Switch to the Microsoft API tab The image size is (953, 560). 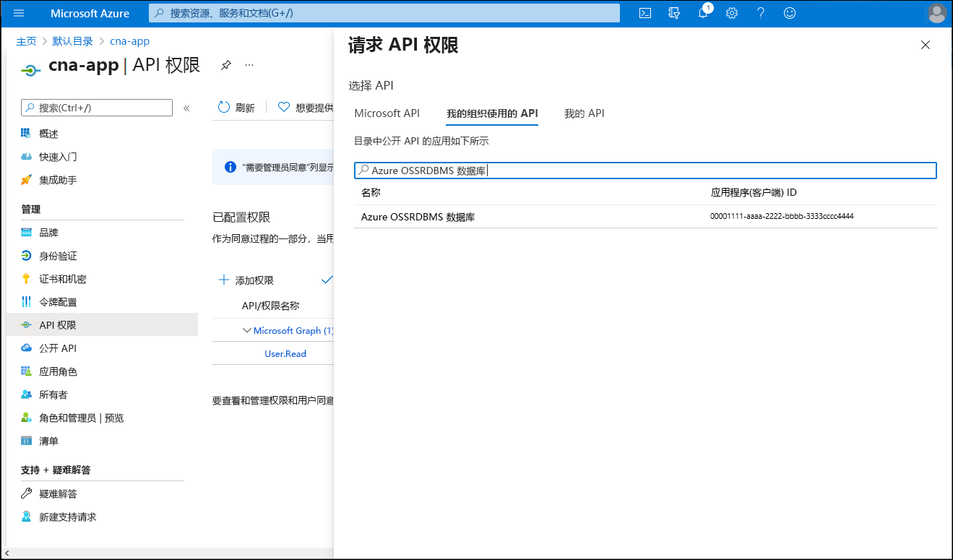coord(387,113)
